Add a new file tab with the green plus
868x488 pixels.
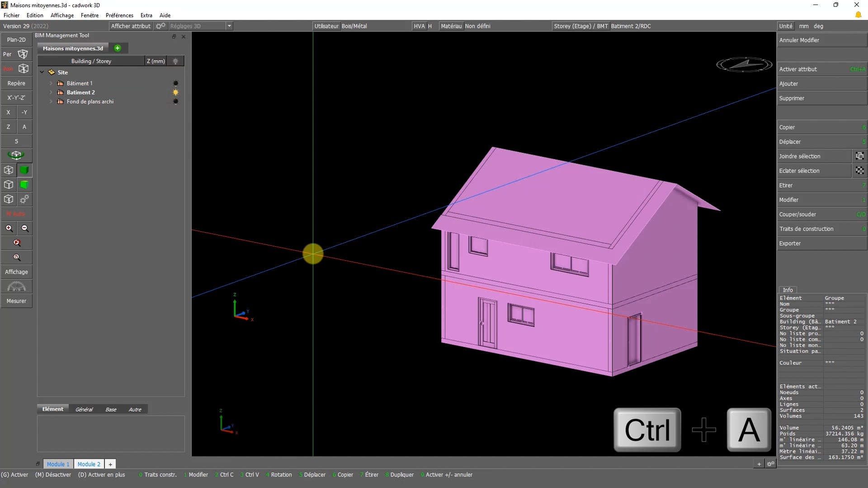coord(118,47)
